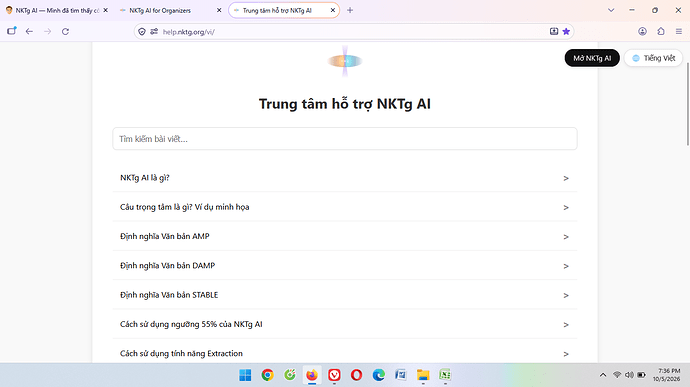This screenshot has height=387, width=690.
Task: Click the address bar URL help.nktg.org
Action: pos(189,32)
